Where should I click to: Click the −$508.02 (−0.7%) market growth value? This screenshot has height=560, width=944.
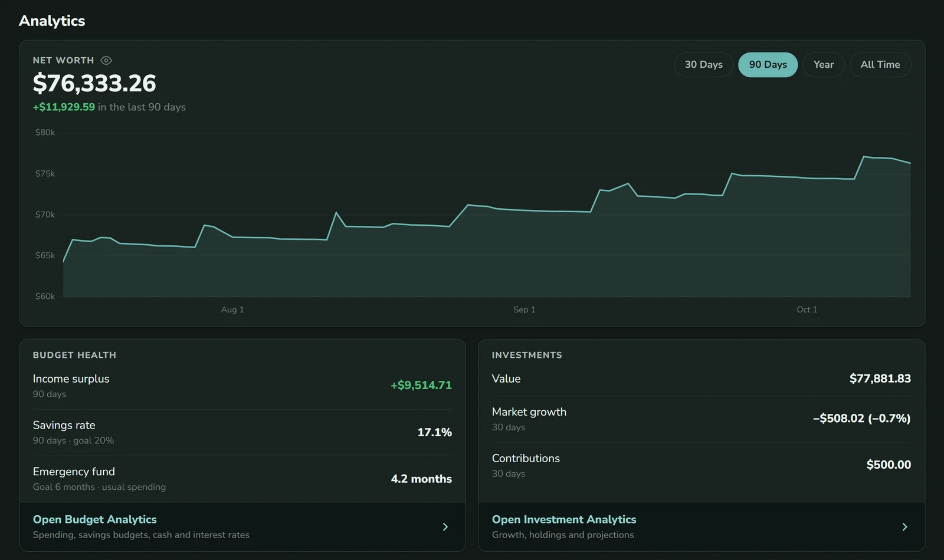coord(861,418)
